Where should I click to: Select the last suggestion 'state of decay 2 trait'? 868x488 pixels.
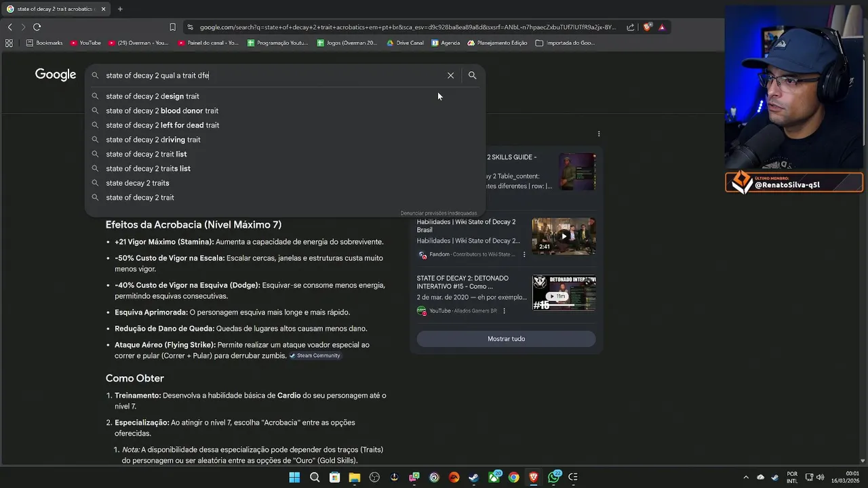(x=285, y=197)
